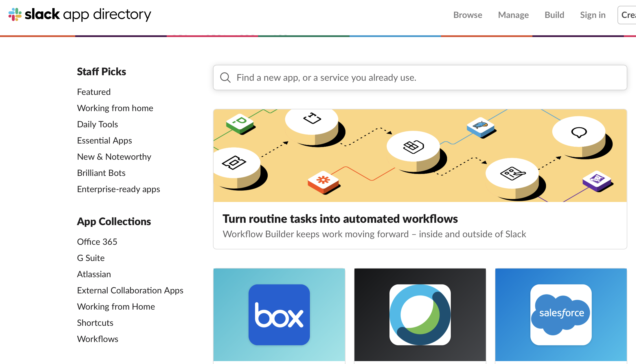Click the magnifying glass search icon
Viewport: 636px width, 364px height.
pyautogui.click(x=225, y=78)
